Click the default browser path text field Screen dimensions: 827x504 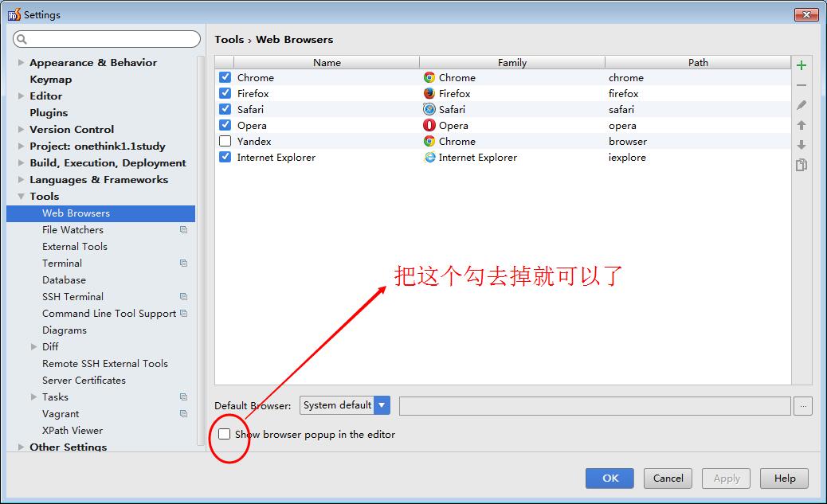595,406
